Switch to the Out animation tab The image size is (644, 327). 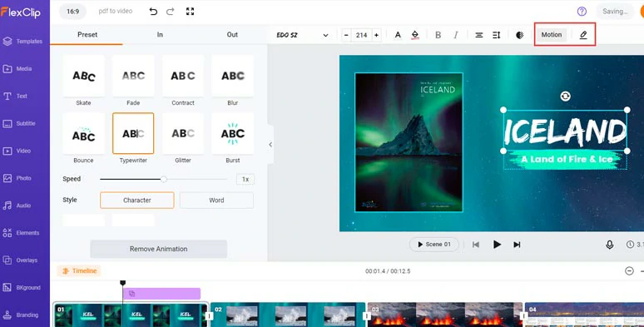[232, 34]
